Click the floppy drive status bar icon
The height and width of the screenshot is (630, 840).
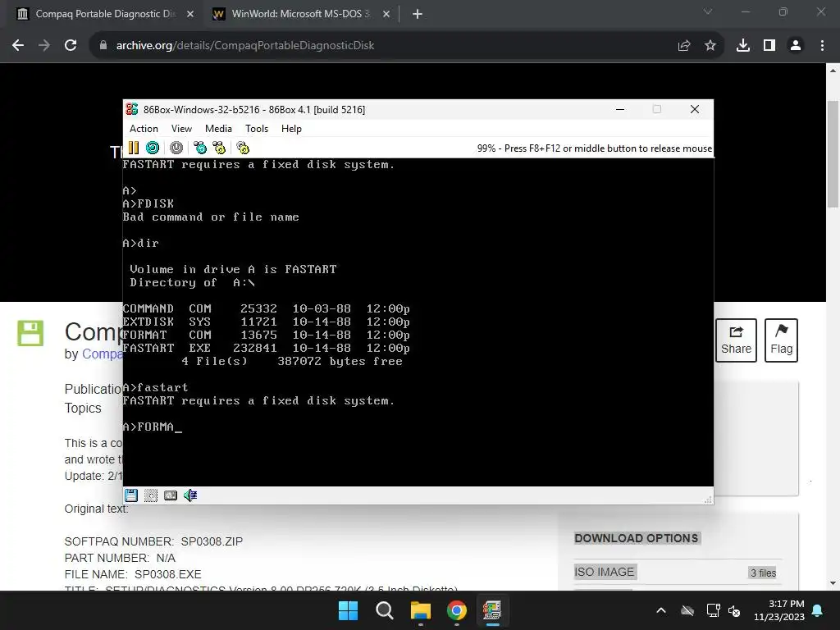131,495
